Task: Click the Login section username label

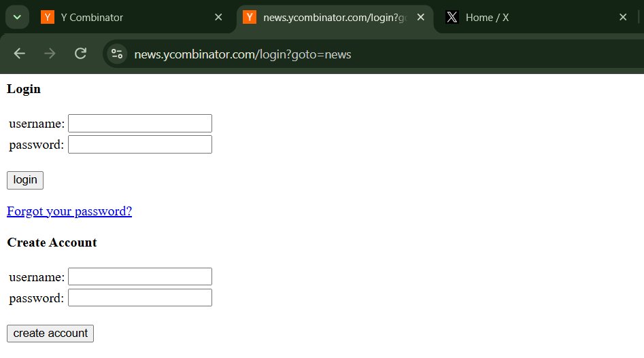Action: click(37, 124)
